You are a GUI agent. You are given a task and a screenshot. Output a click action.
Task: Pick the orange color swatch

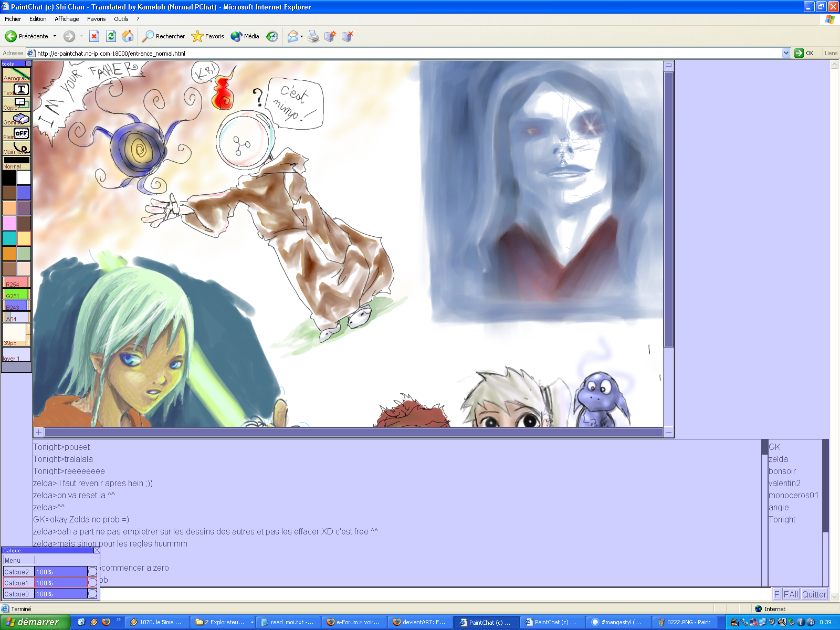click(9, 254)
